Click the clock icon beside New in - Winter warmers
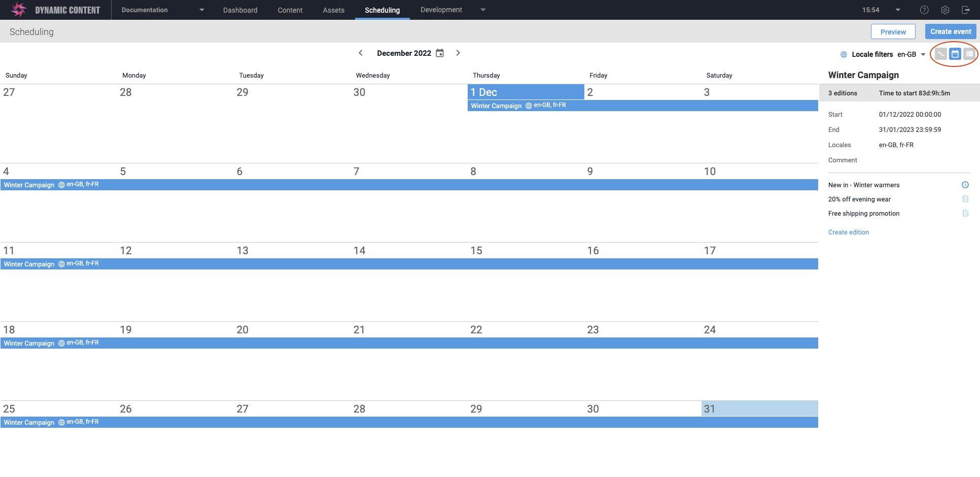The width and height of the screenshot is (980, 477). 965,185
